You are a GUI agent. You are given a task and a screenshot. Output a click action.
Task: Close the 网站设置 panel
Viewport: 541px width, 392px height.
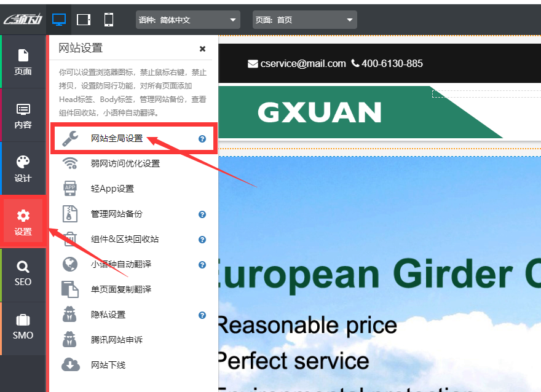coord(202,49)
